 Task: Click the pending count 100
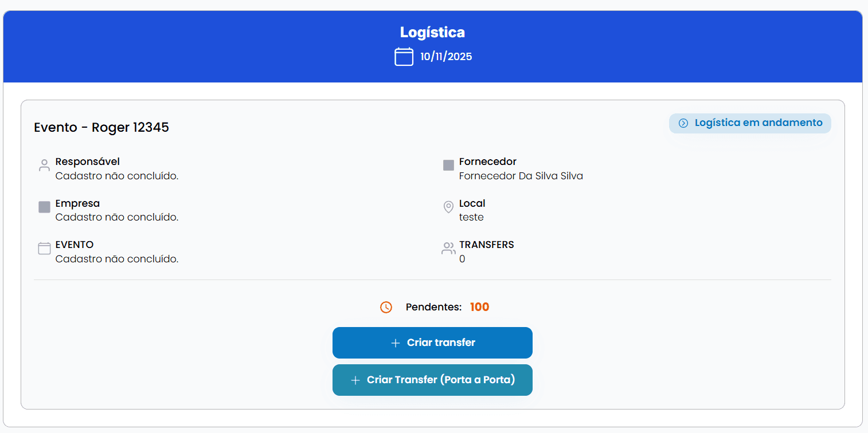click(x=479, y=307)
